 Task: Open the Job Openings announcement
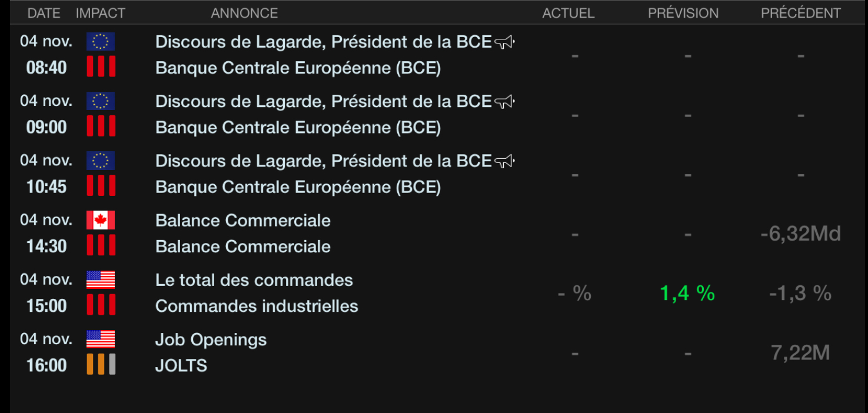click(211, 340)
